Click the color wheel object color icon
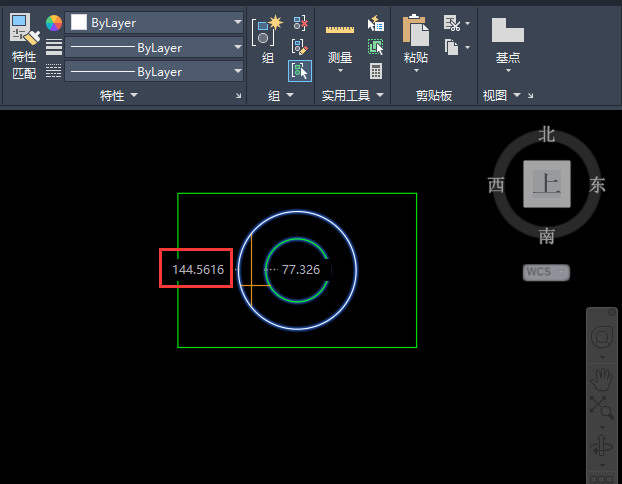Screen dimensions: 622x484 (x=54, y=23)
